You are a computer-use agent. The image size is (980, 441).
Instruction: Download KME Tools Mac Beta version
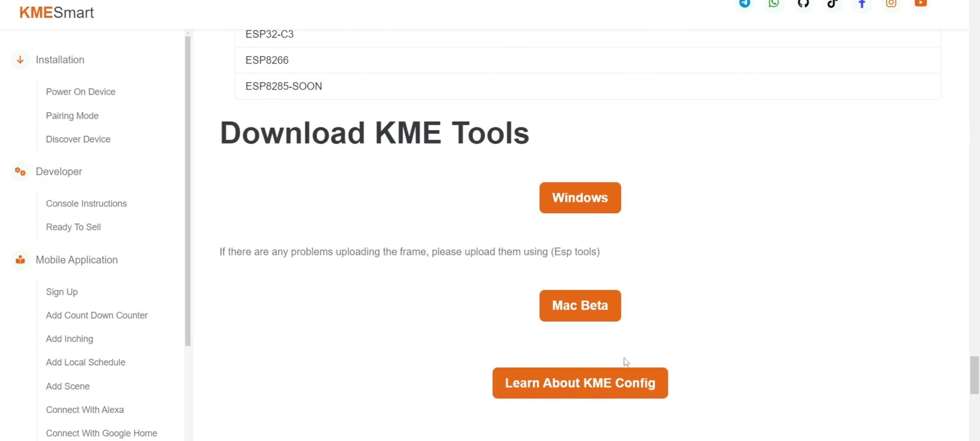pyautogui.click(x=579, y=305)
